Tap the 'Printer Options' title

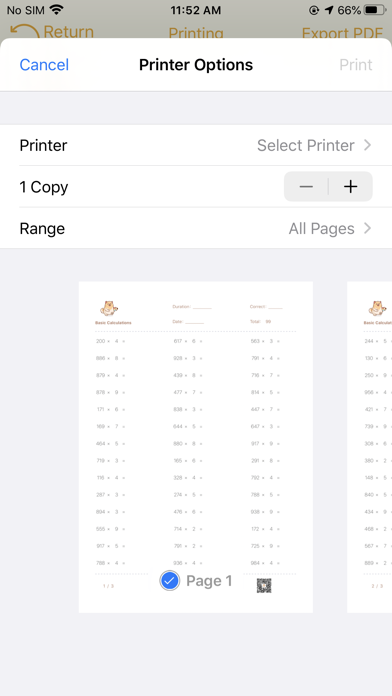[x=196, y=65]
